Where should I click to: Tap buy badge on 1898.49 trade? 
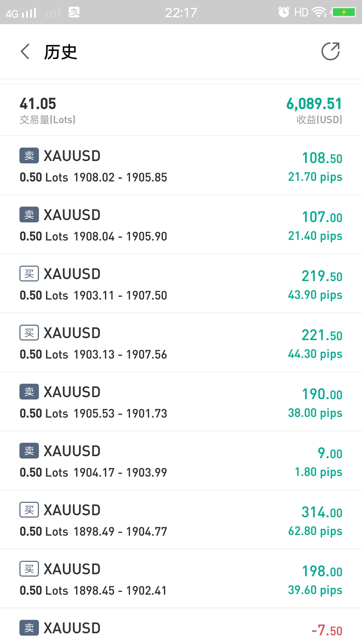[x=29, y=510]
